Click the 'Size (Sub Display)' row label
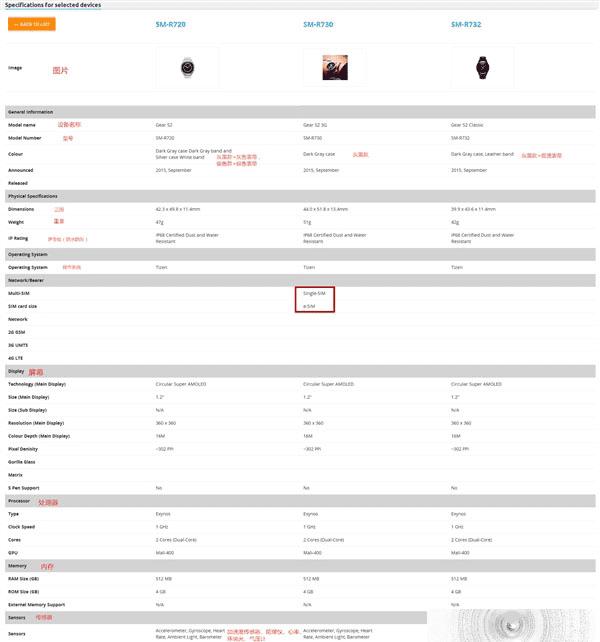Viewport: 600px width, 642px height. coord(27,410)
